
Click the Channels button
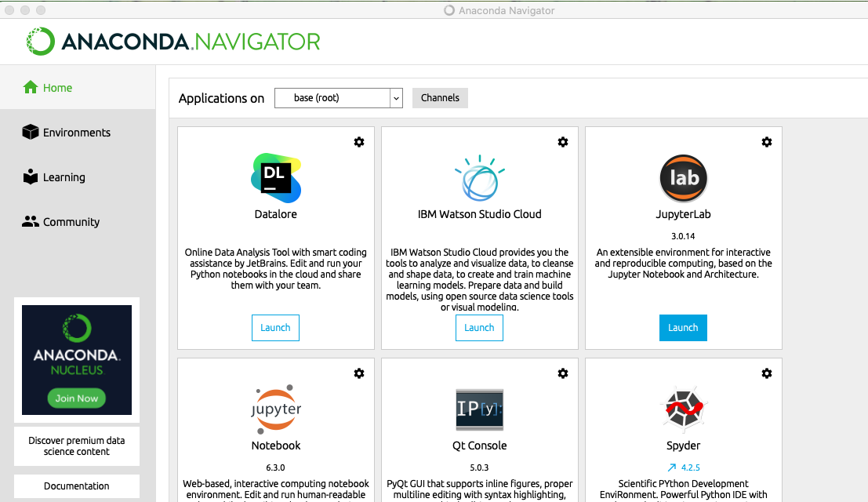pos(440,98)
